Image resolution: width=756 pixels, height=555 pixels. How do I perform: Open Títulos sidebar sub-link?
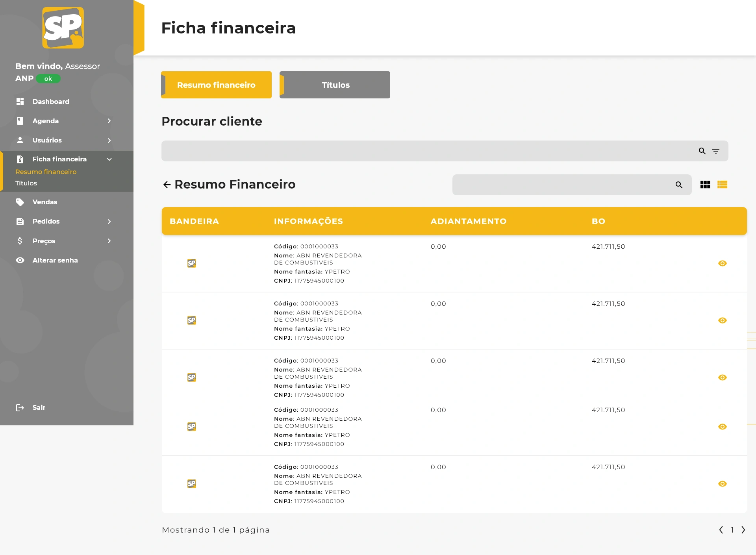point(26,183)
